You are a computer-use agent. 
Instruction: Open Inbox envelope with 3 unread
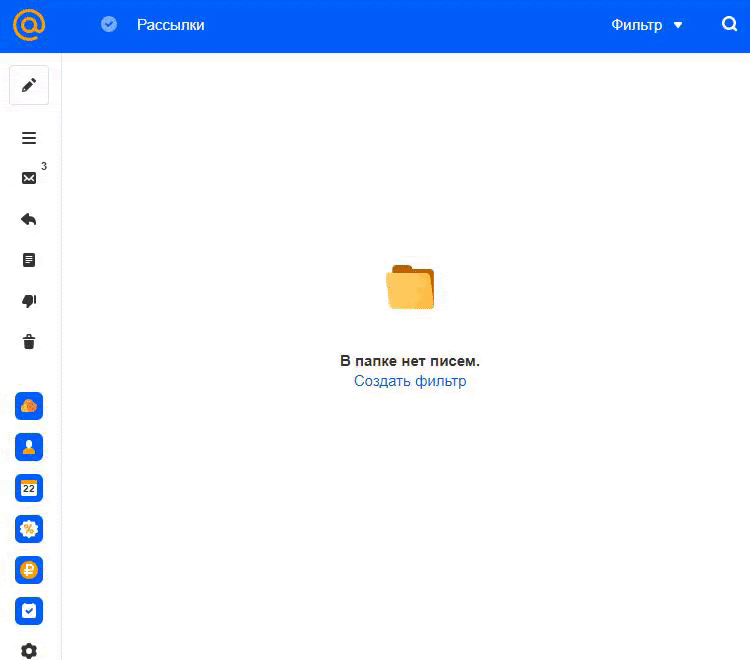[29, 178]
